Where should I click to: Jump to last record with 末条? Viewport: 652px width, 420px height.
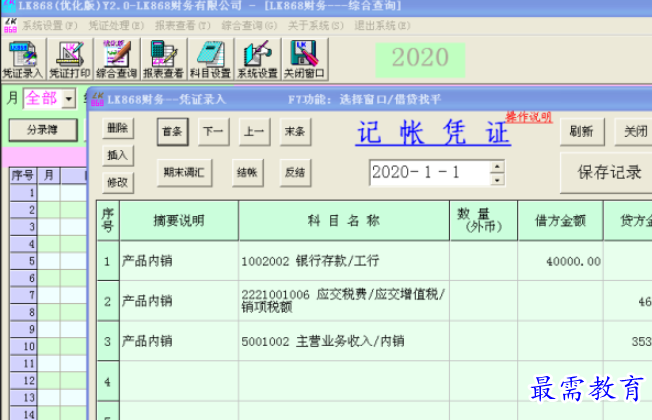295,132
